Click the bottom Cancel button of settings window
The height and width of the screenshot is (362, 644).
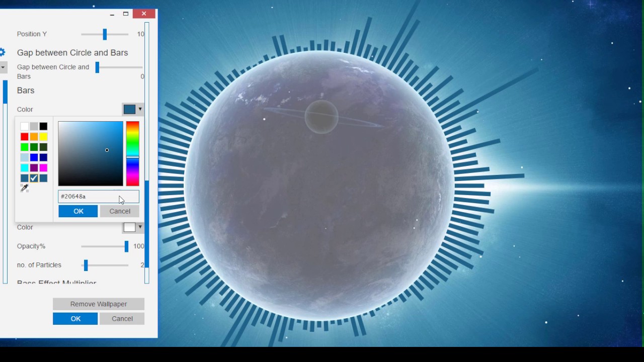(122, 319)
